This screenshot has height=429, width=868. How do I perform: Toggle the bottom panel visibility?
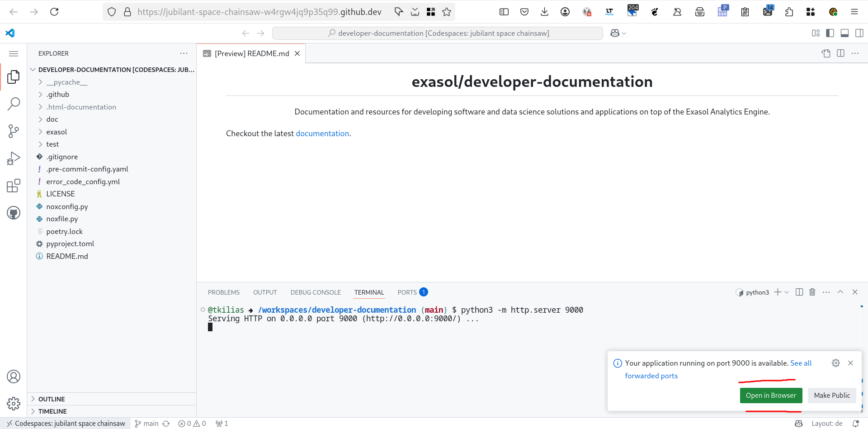tap(844, 33)
